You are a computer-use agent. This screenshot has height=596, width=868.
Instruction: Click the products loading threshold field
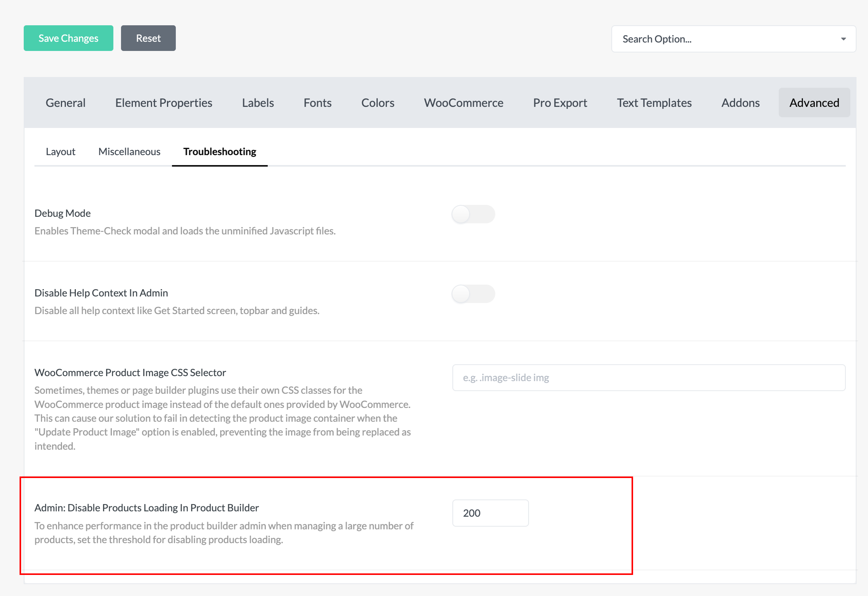pyautogui.click(x=490, y=513)
